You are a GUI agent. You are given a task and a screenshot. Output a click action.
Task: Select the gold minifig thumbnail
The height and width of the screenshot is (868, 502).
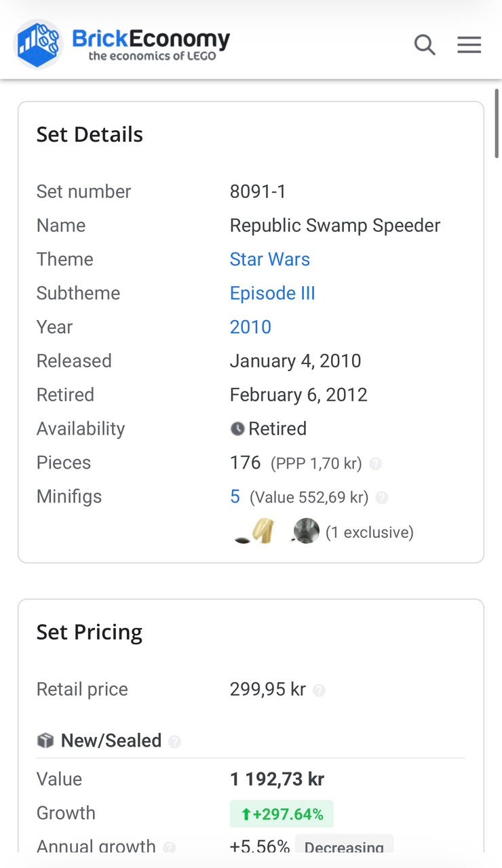[x=263, y=532]
